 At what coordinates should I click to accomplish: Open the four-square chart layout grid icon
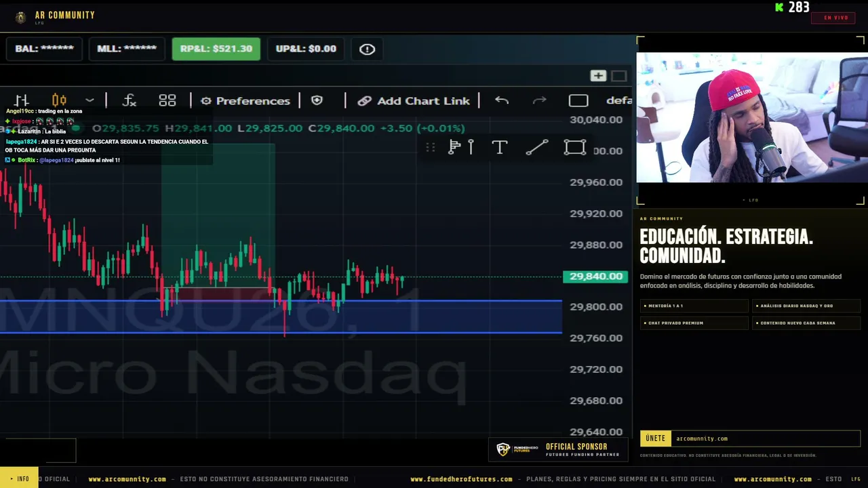pyautogui.click(x=167, y=100)
